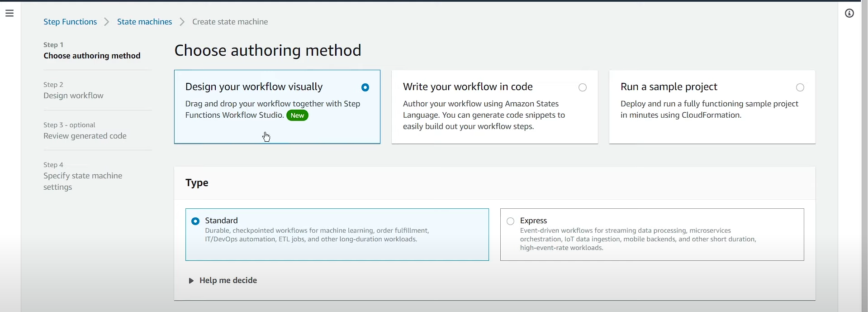Screen dimensions: 868x312
Task: Click the Run a sample project card title
Action: (669, 87)
